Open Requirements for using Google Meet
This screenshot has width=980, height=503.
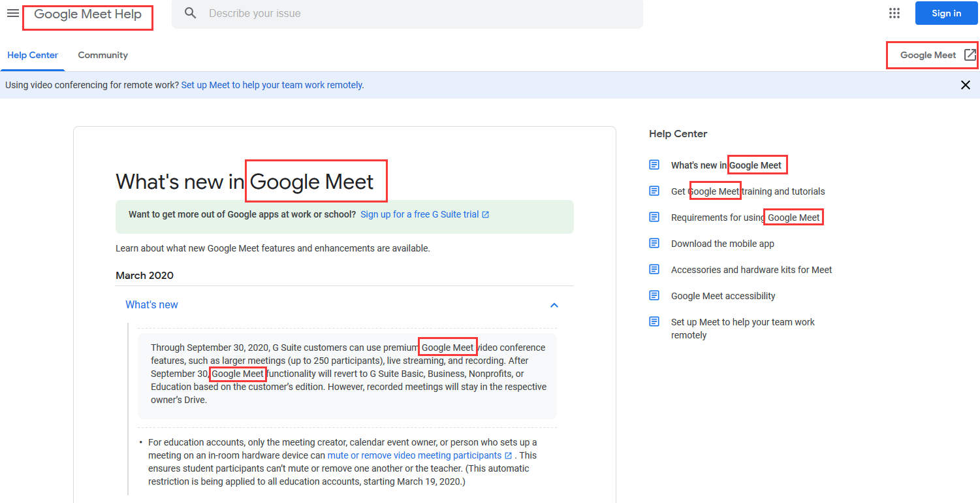tap(746, 218)
